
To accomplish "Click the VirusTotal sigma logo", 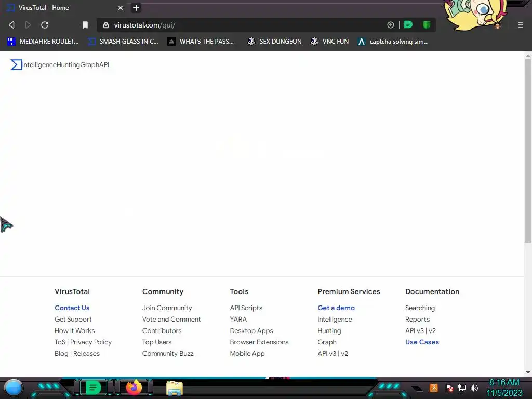I will tap(16, 65).
